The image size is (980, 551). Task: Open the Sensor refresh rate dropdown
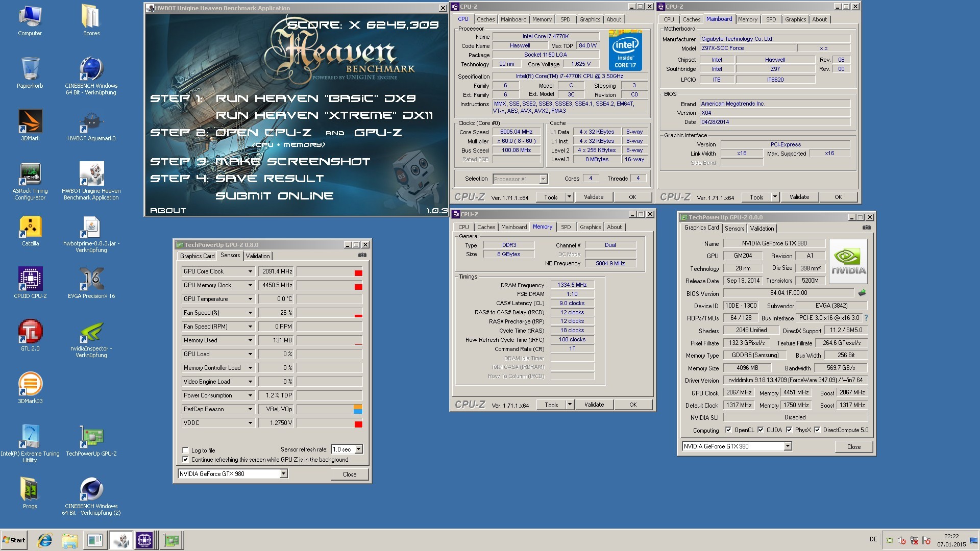359,449
